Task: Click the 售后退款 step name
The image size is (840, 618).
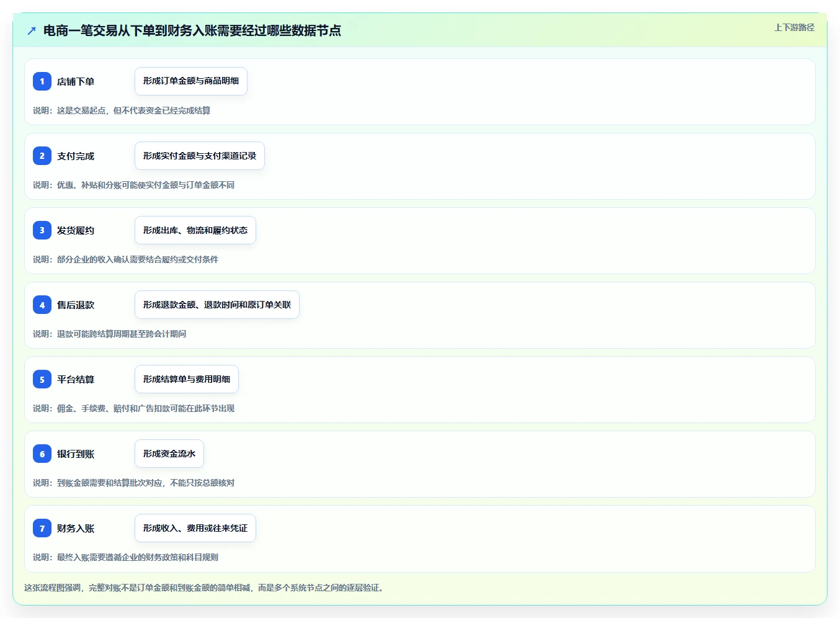Action: pos(76,305)
